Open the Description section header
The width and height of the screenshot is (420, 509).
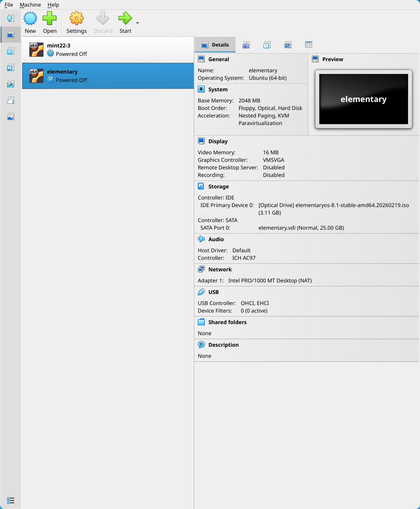click(224, 345)
